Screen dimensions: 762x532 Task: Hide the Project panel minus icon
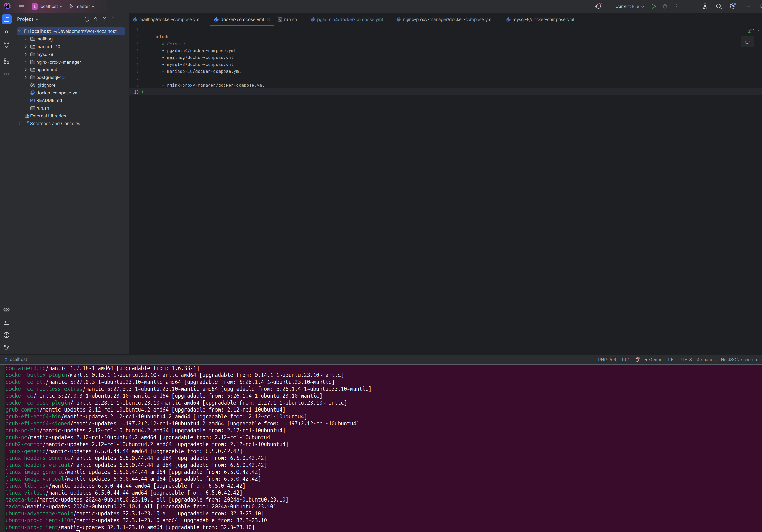122,19
